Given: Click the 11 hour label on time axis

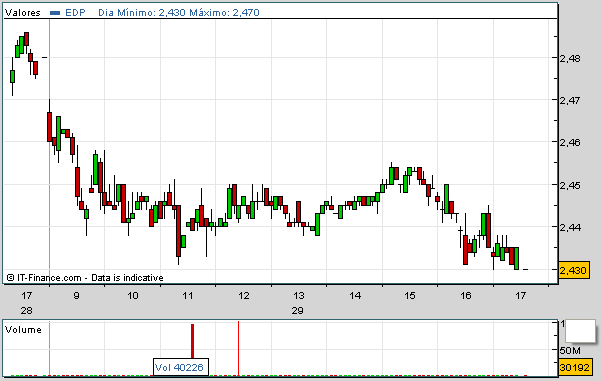Looking at the screenshot, I should (188, 295).
